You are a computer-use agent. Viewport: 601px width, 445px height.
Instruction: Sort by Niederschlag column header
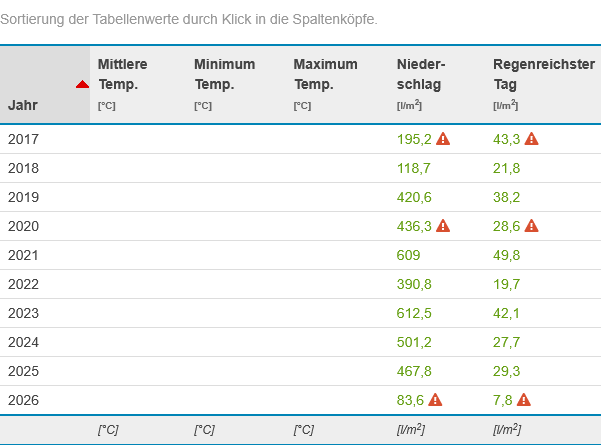click(421, 74)
